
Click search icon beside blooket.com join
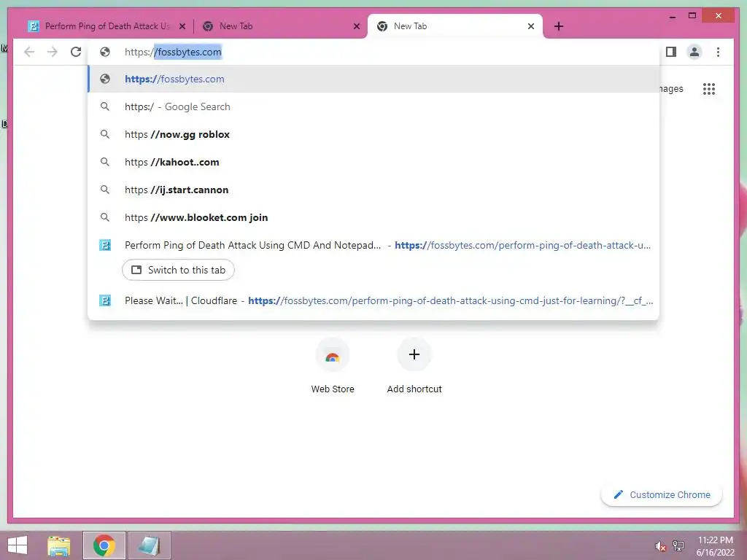point(105,217)
